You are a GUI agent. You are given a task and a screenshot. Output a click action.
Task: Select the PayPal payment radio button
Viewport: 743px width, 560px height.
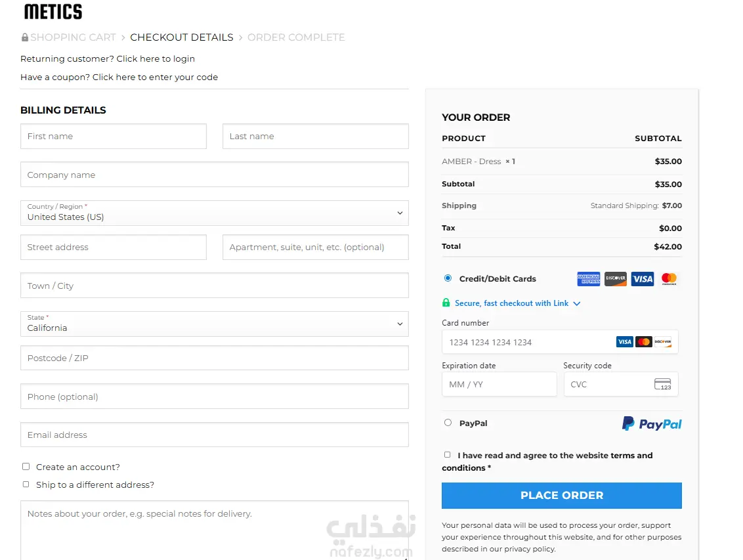tap(448, 423)
